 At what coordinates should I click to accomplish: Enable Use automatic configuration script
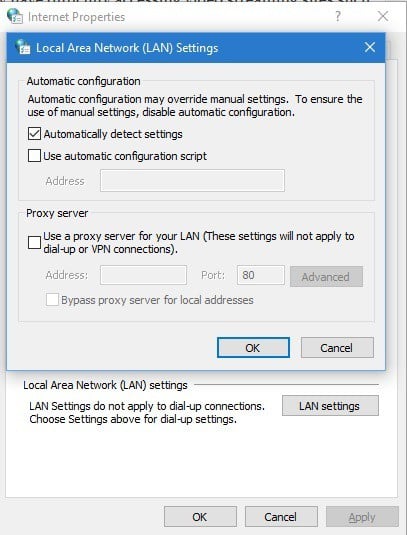pyautogui.click(x=34, y=156)
